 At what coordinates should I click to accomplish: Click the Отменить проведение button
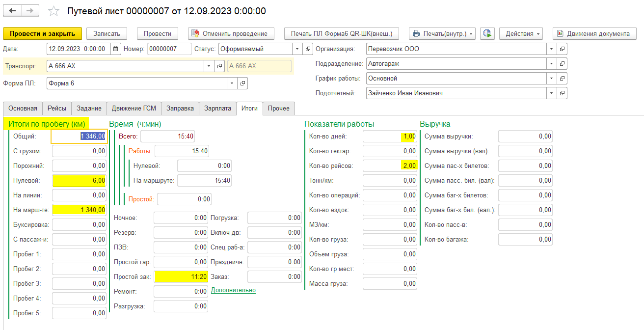pyautogui.click(x=231, y=33)
